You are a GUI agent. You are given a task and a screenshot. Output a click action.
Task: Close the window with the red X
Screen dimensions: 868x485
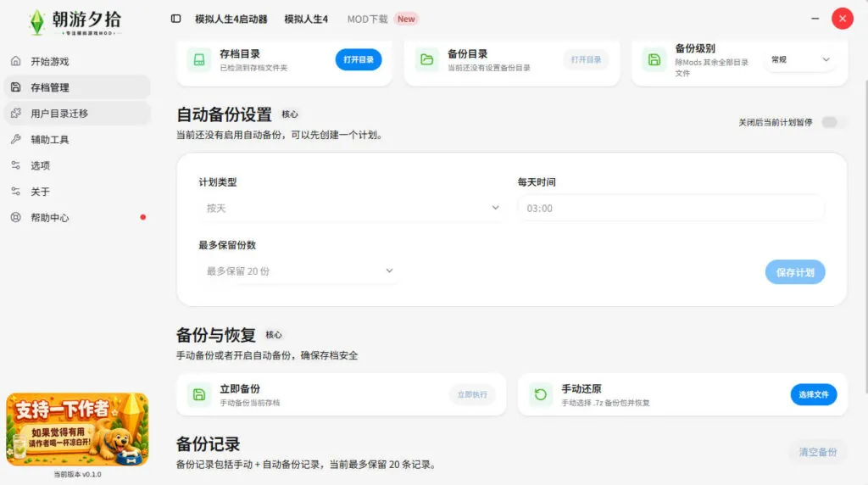click(x=842, y=19)
